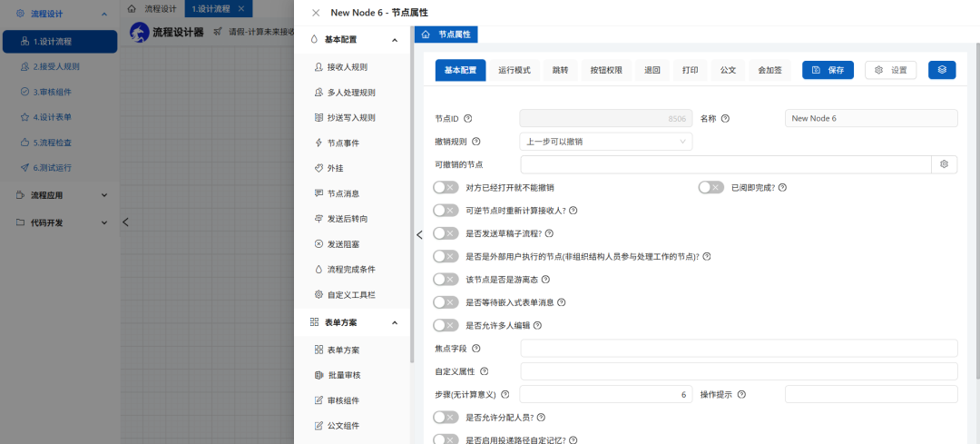
Task: Click the blue layers icon button
Action: tap(942, 70)
